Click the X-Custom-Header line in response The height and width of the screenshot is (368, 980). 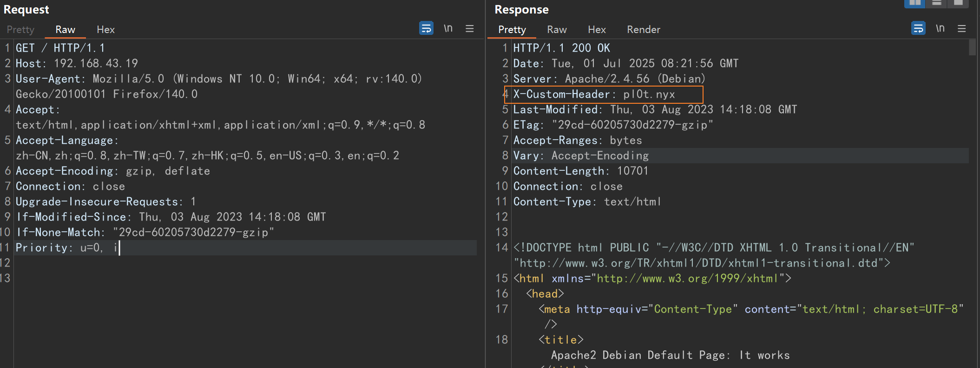click(594, 94)
